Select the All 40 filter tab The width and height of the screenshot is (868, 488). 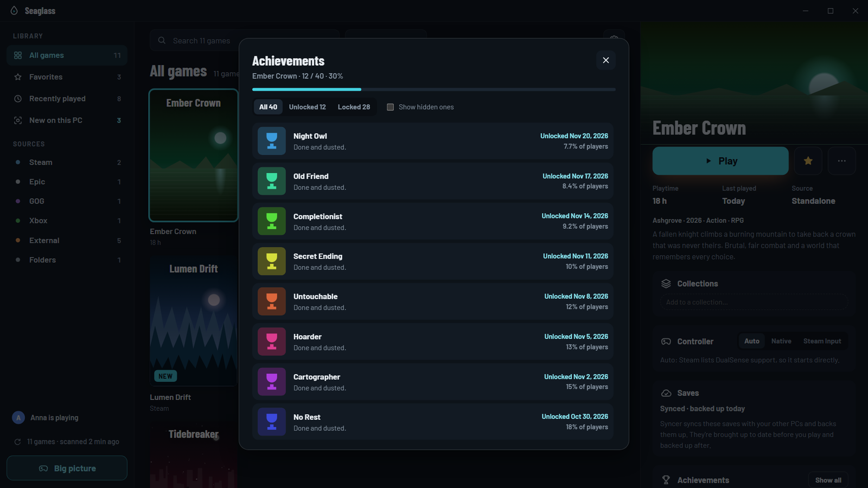point(268,107)
